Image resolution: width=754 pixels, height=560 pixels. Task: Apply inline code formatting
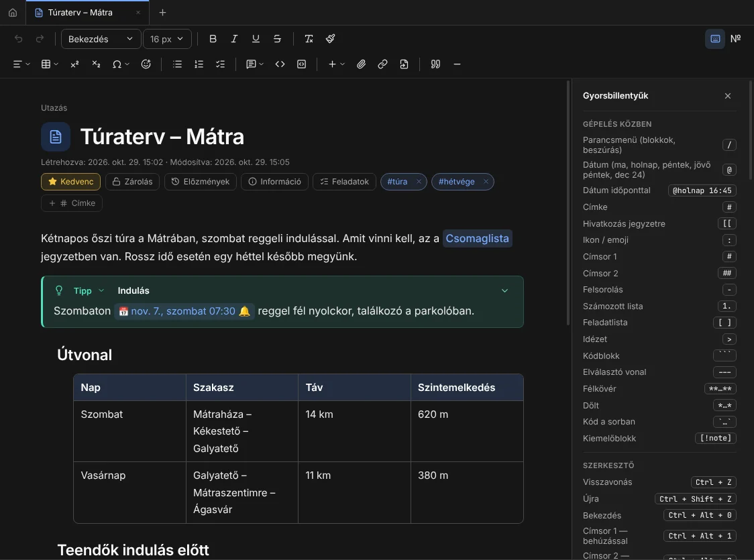[x=280, y=64]
